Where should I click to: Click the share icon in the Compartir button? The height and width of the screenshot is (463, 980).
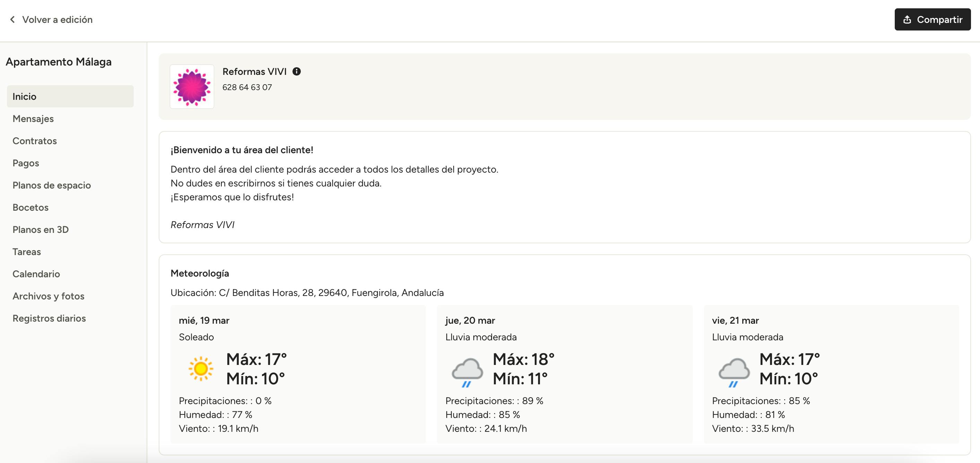(907, 19)
